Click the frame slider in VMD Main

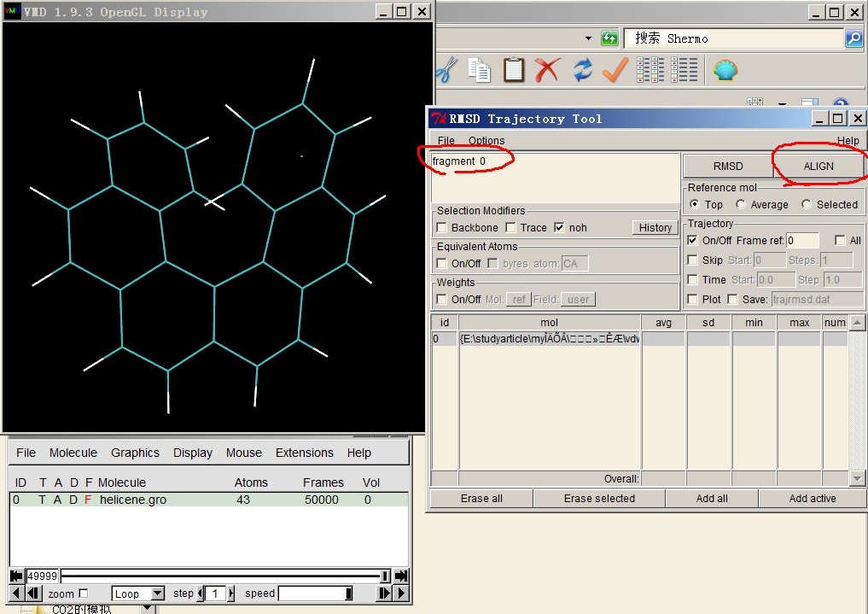click(225, 576)
